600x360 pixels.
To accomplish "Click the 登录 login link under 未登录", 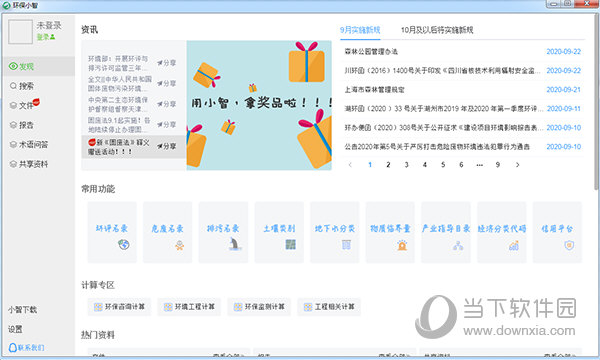I will 46,37.
